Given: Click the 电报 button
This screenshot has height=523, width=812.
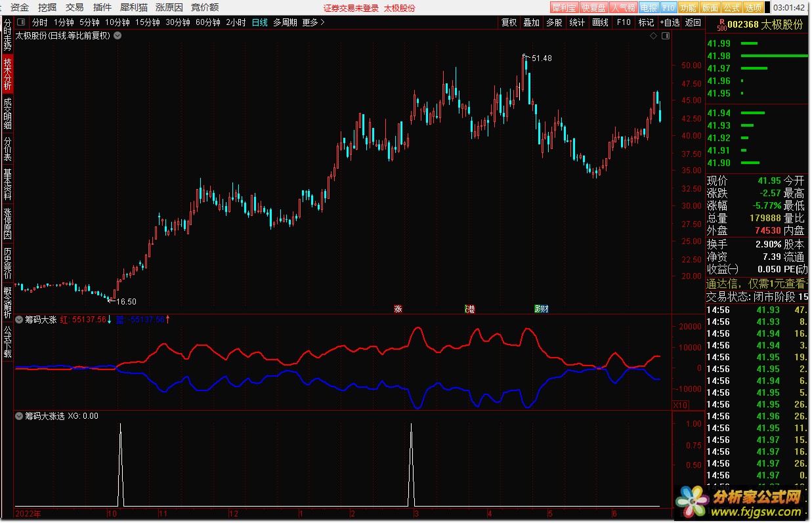Looking at the screenshot, I should click(648, 8).
